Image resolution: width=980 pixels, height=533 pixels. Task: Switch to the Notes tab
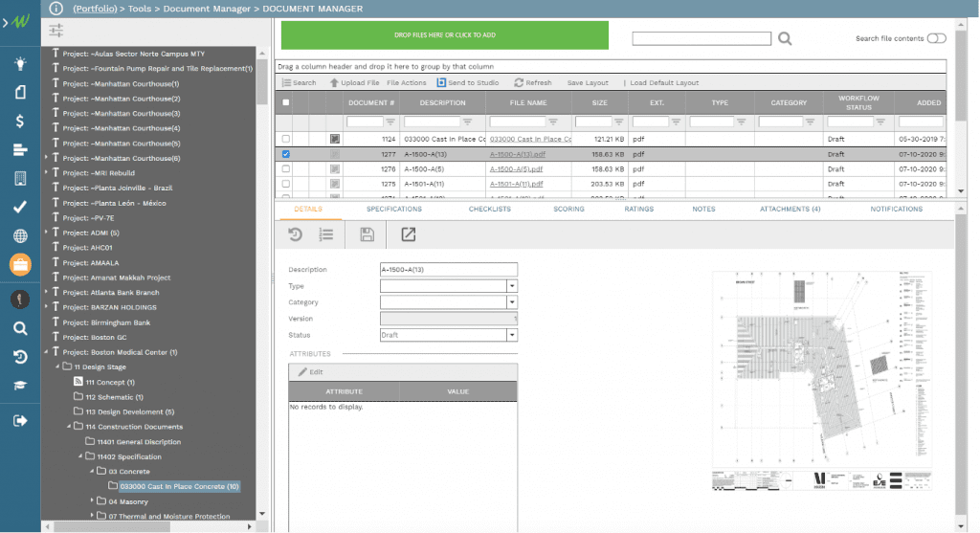(703, 210)
